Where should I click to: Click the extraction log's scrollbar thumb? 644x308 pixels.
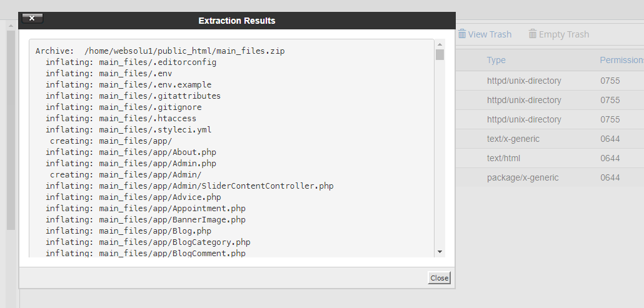coord(440,55)
